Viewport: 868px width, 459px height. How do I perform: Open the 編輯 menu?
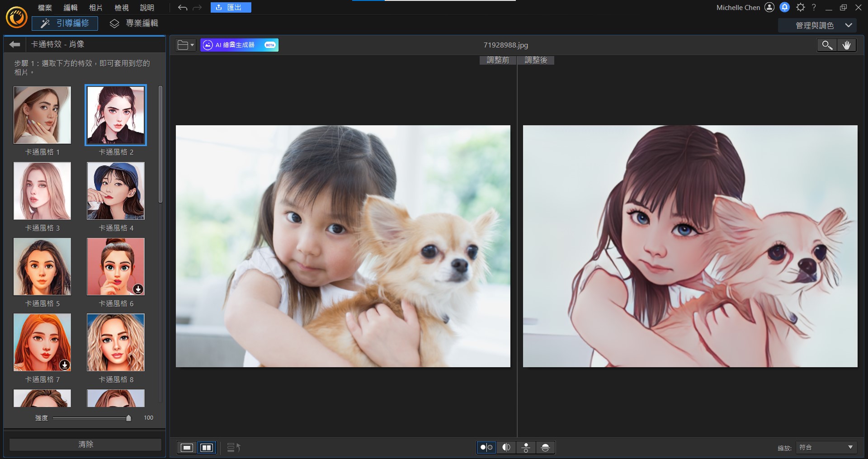click(71, 8)
